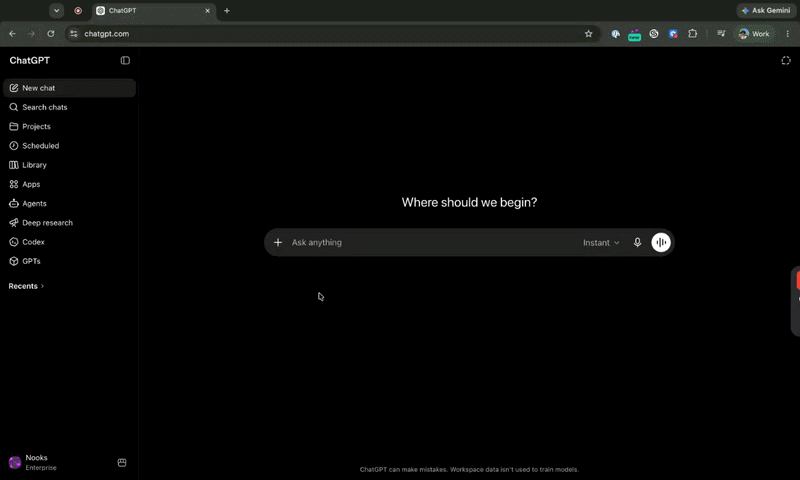View site information icon in address bar

pos(74,34)
